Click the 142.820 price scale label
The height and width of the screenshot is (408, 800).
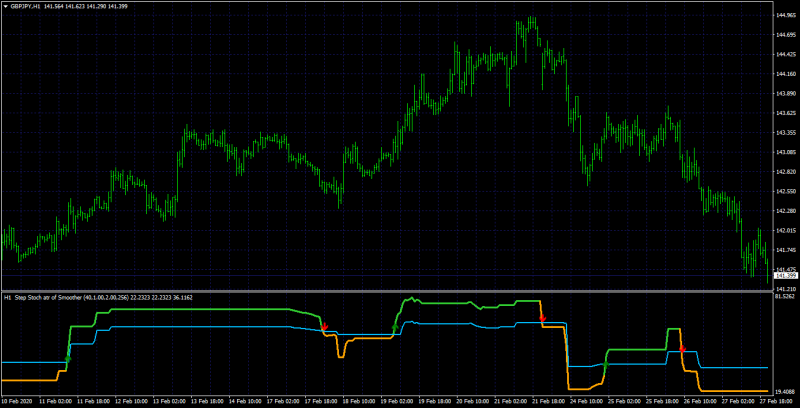click(786, 172)
